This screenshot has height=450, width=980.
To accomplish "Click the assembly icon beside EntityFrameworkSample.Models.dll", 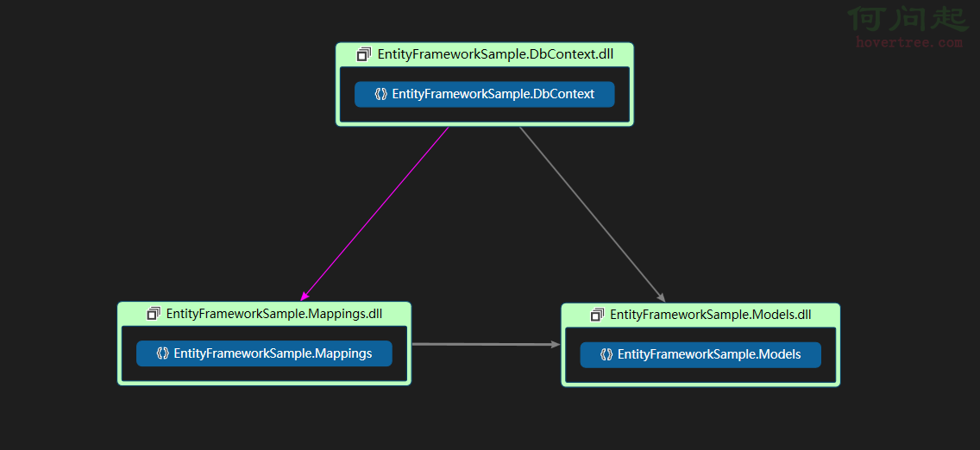I will 598,315.
